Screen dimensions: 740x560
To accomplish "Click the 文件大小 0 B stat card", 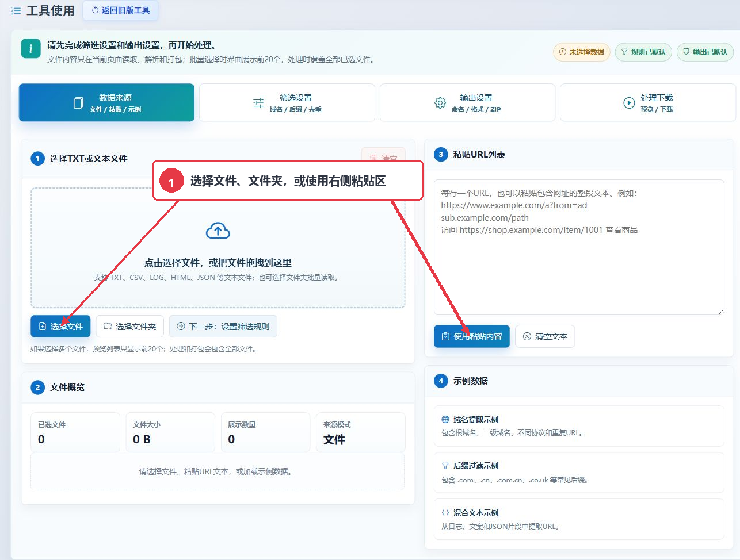I will (170, 432).
